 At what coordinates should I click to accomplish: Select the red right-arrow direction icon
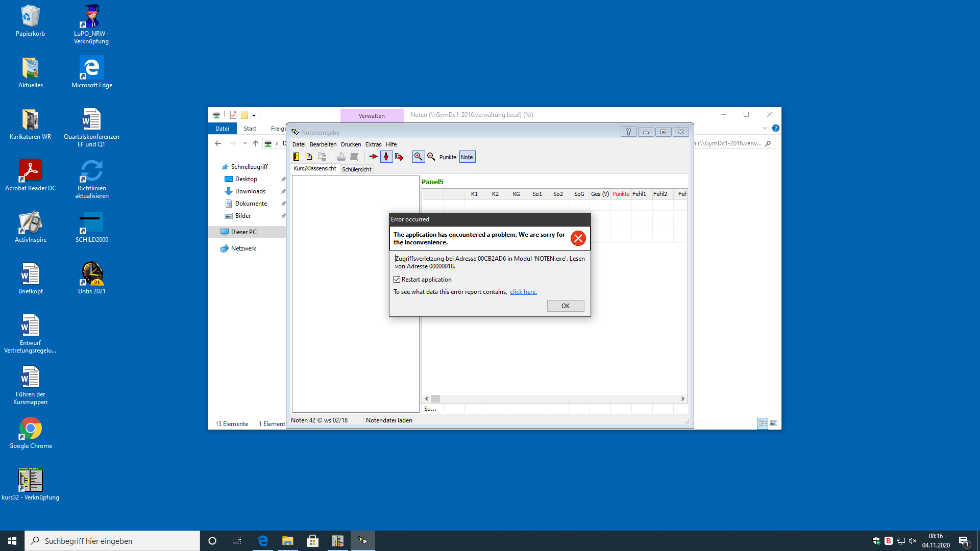click(x=373, y=157)
